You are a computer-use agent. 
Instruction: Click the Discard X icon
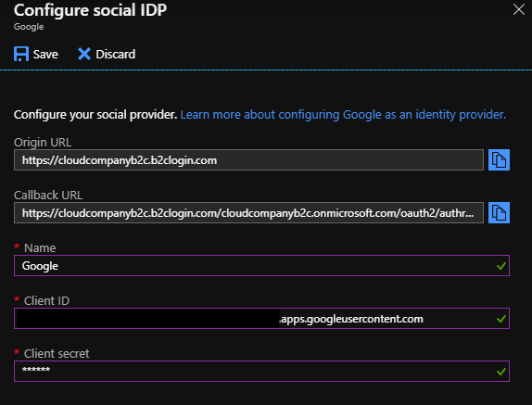click(84, 54)
